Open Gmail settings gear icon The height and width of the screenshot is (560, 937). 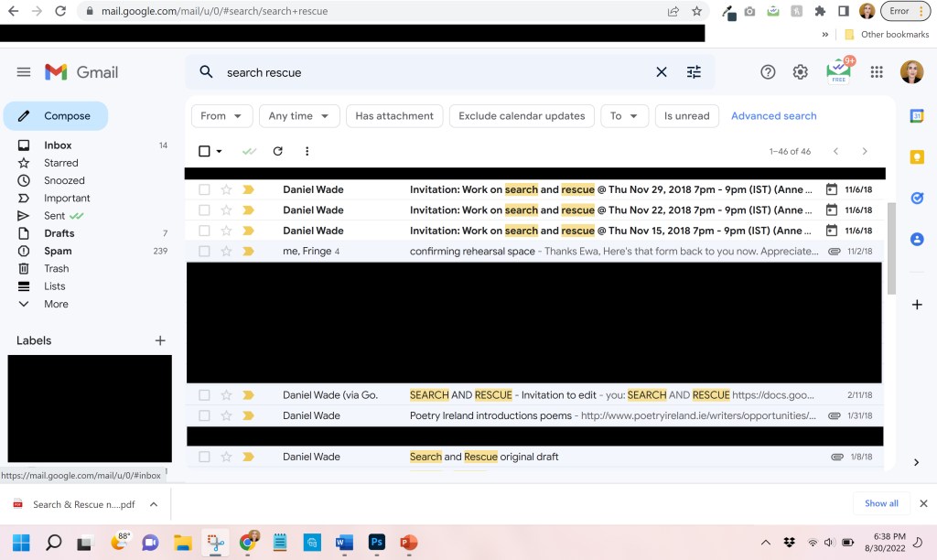pos(801,72)
